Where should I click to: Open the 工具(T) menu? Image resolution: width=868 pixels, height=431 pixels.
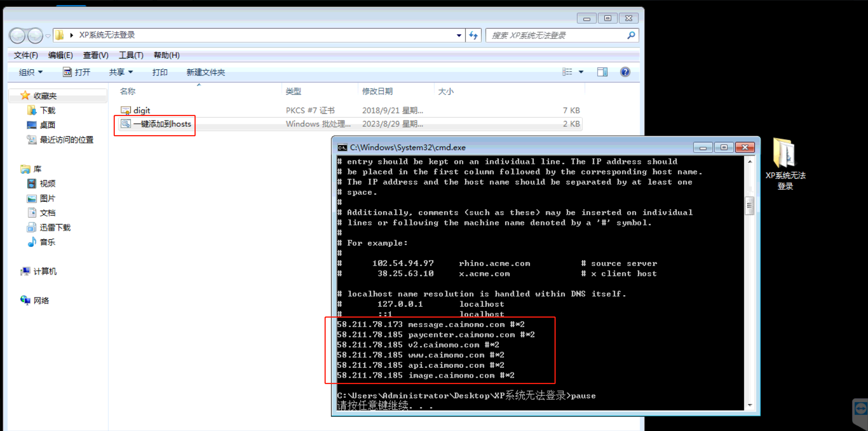(131, 55)
